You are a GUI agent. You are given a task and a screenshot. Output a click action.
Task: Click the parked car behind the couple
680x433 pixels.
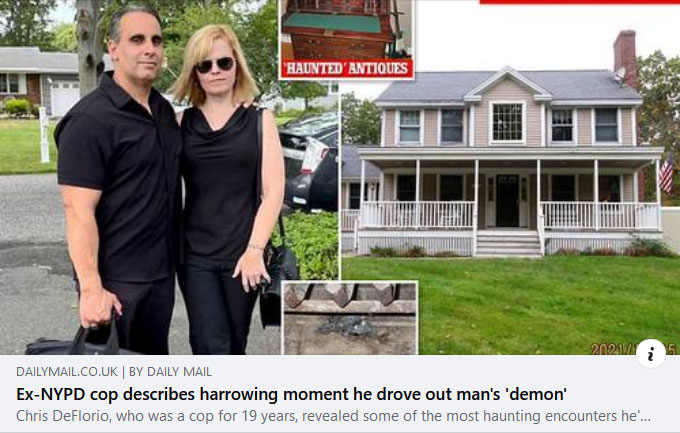coord(309,163)
